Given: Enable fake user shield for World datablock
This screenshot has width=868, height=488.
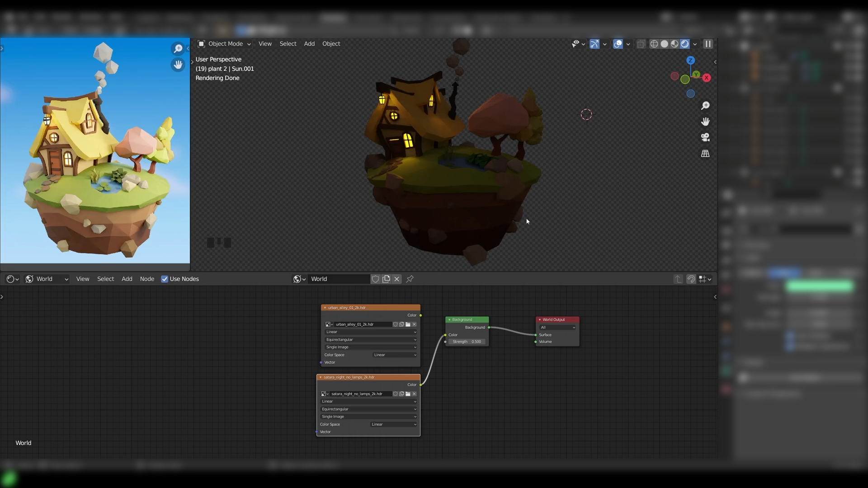Looking at the screenshot, I should point(375,279).
